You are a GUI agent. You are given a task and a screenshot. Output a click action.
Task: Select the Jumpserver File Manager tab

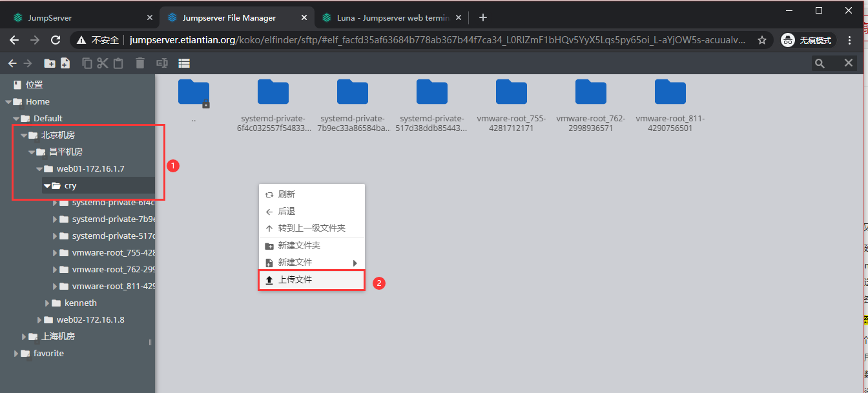point(236,17)
